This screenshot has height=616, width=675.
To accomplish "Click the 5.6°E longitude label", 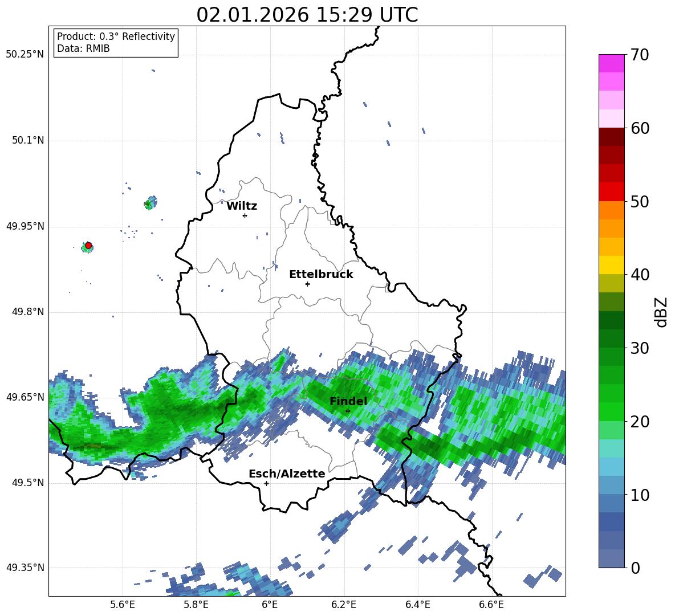I will click(123, 605).
